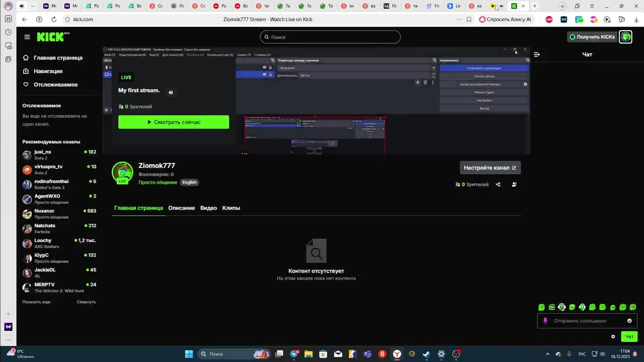
Task: Show more recommended channels
Action: point(36,302)
